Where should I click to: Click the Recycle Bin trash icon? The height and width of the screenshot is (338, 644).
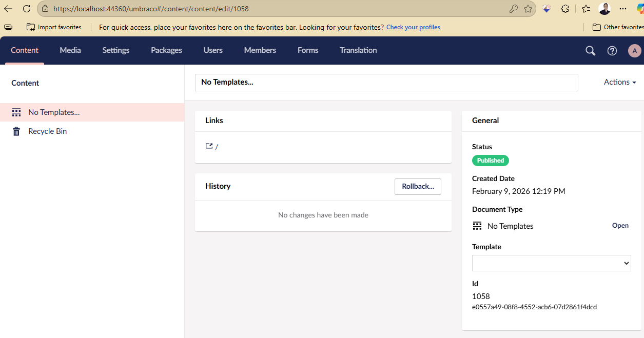16,131
